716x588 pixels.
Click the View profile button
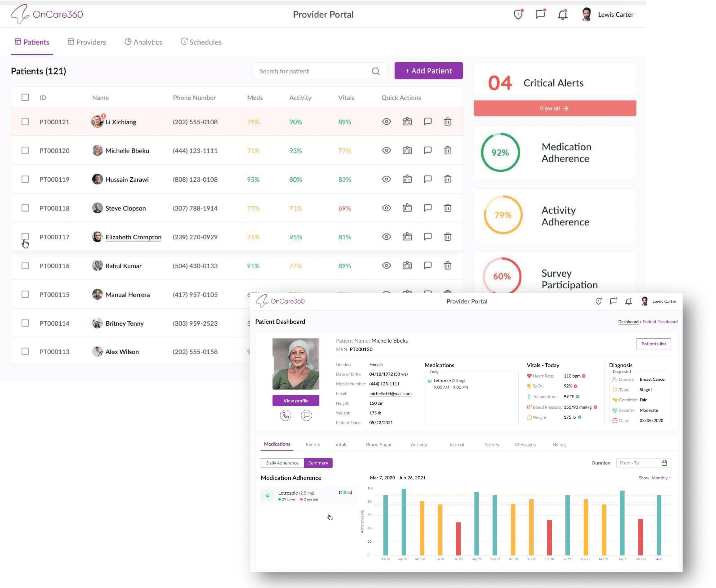tap(296, 401)
